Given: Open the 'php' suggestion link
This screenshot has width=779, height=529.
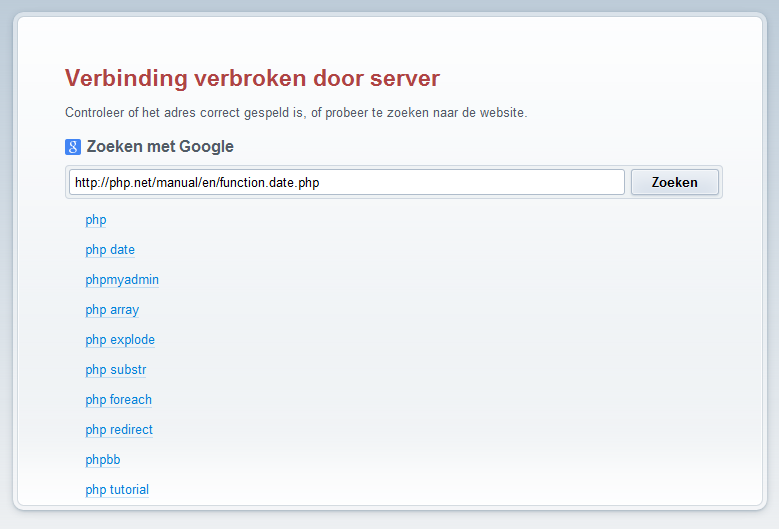Looking at the screenshot, I should 96,220.
